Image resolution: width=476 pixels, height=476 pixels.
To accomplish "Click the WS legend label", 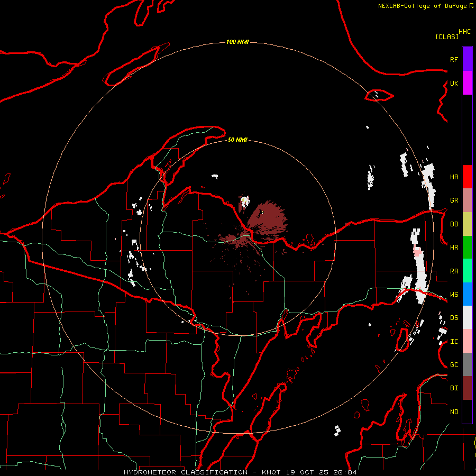I will 454,295.
